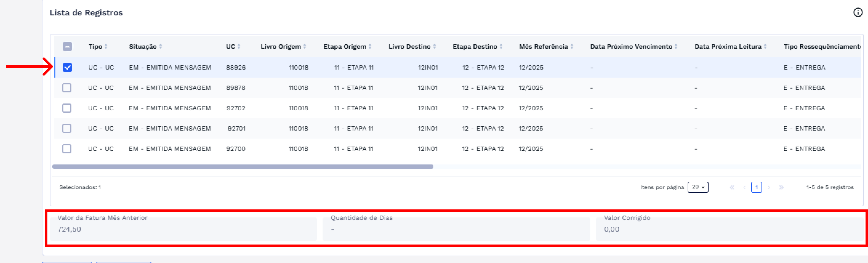Sort by Etapa Origem column arrows

(x=370, y=47)
